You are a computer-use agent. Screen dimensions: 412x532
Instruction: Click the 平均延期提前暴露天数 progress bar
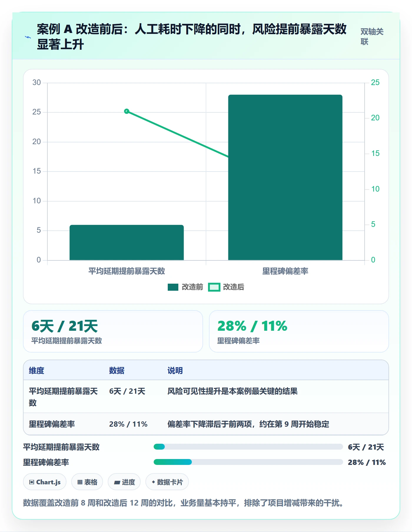(x=248, y=447)
